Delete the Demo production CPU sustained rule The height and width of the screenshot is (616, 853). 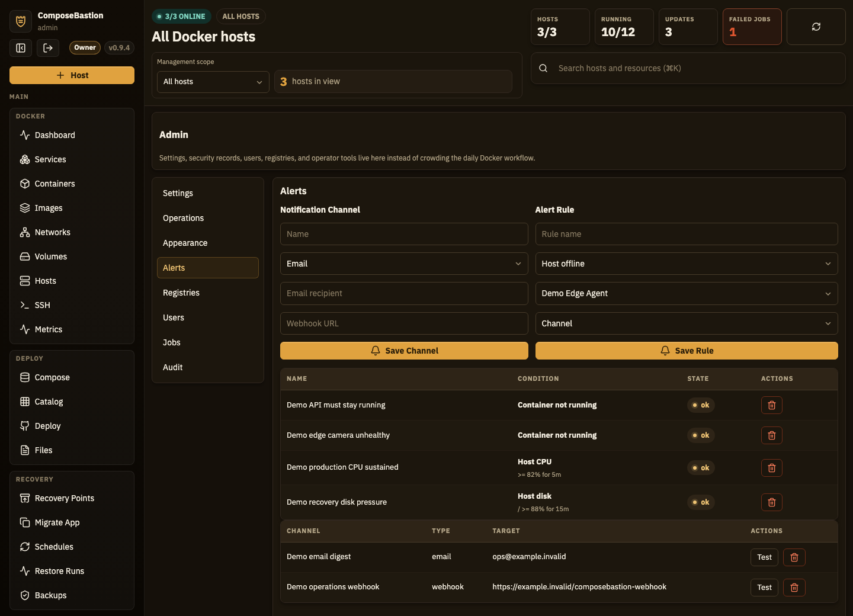coord(772,468)
